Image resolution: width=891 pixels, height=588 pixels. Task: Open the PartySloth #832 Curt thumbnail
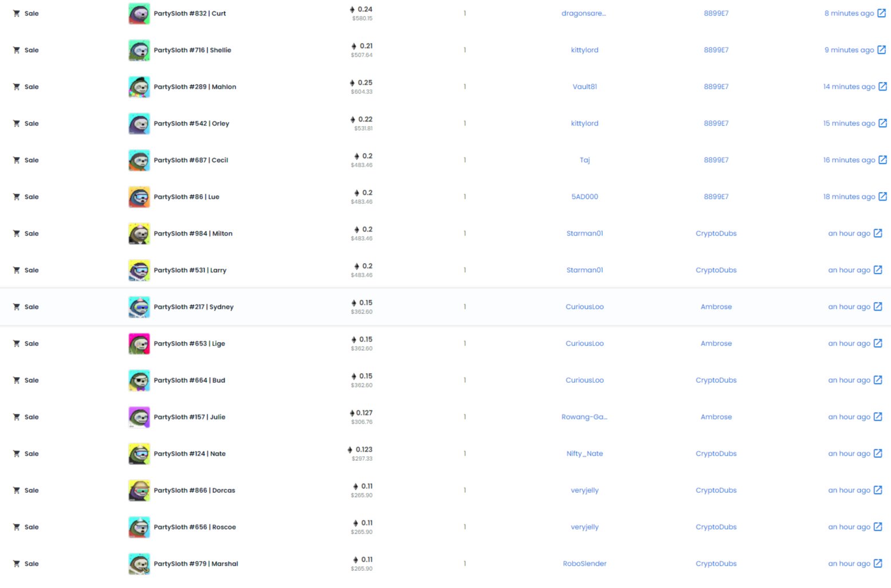tap(139, 13)
